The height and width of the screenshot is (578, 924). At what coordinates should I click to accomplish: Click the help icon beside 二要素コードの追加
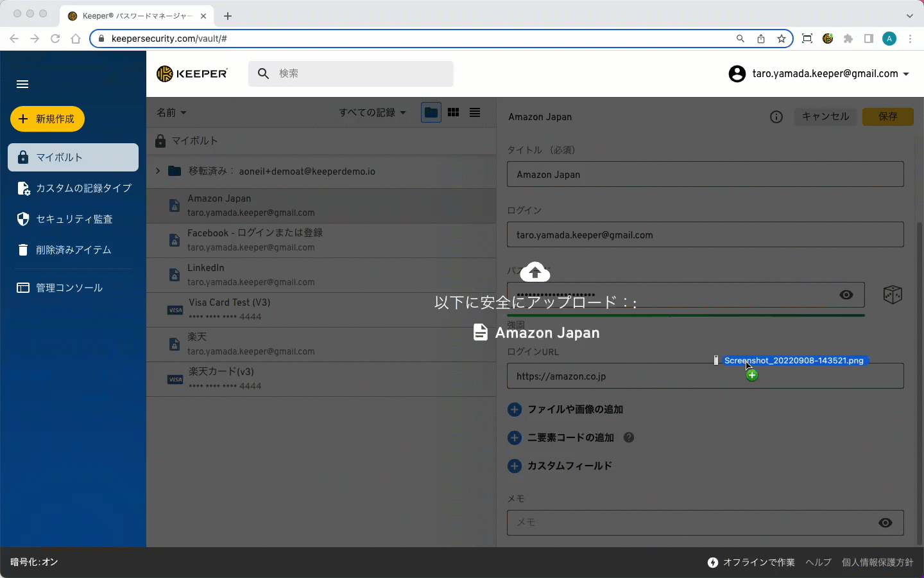(629, 437)
